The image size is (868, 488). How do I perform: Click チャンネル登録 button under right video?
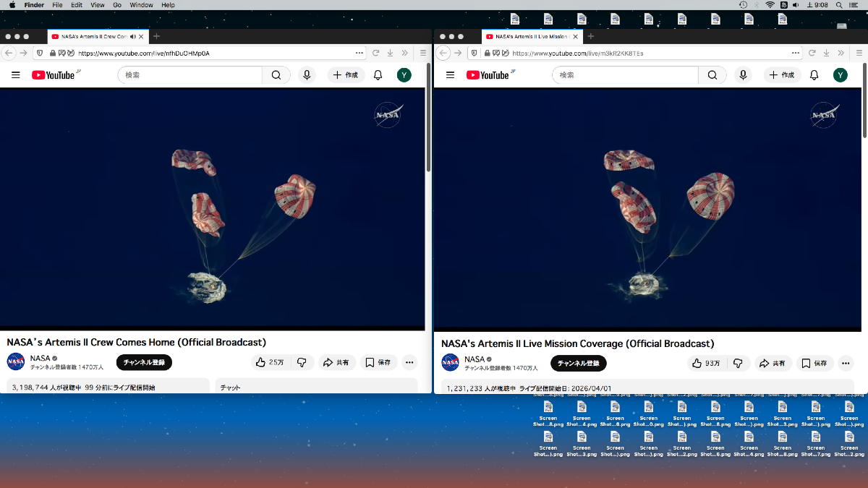pos(578,364)
